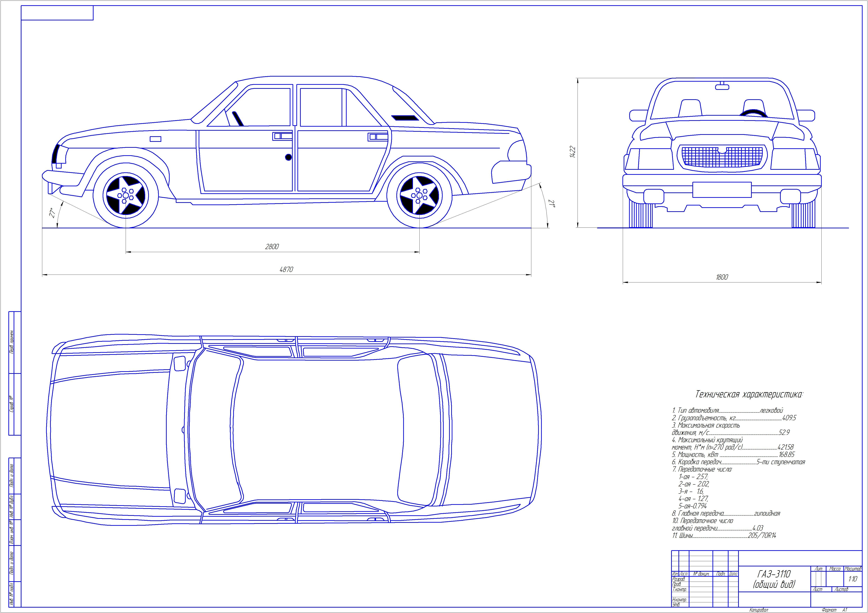This screenshot has height=613, width=868.
Task: Select the 'Формат A1' text at bottom
Action: pyautogui.click(x=835, y=610)
